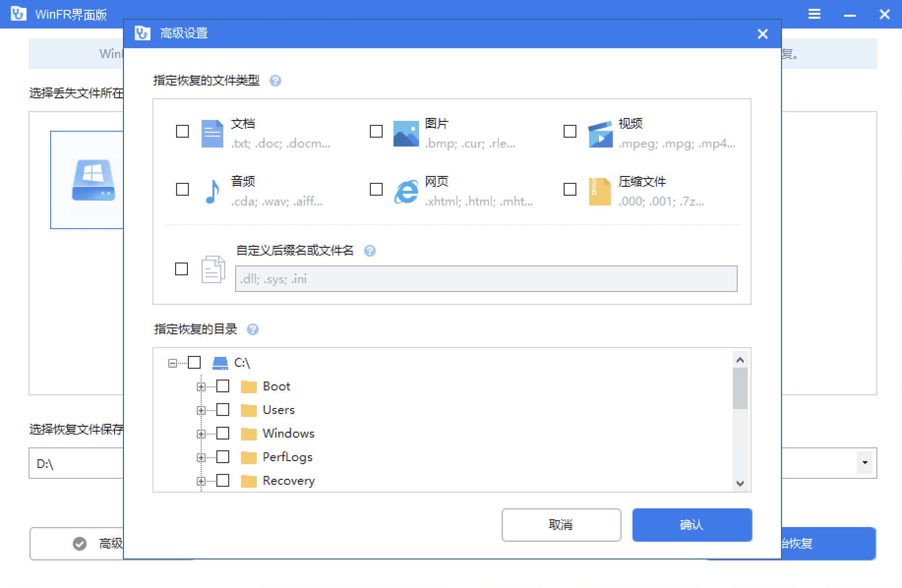Enable the 自定义后缀名或文件名 checkbox
This screenshot has height=588, width=902.
[x=181, y=269]
